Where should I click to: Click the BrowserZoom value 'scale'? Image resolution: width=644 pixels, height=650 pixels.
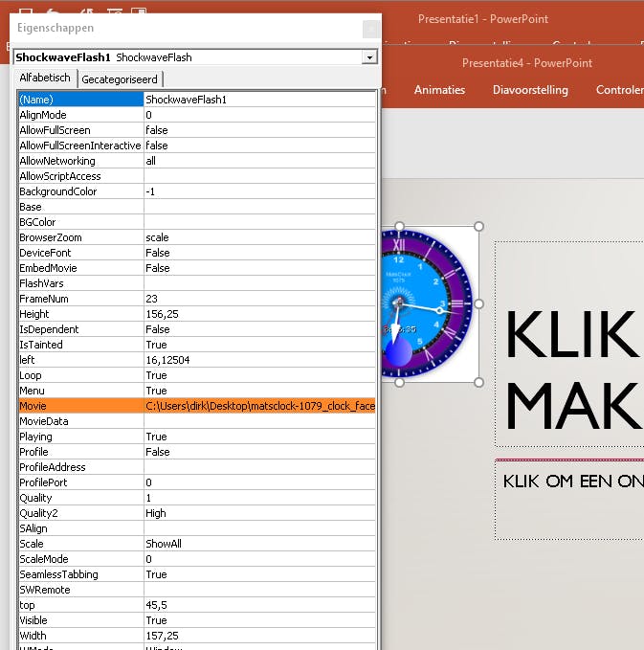click(259, 237)
